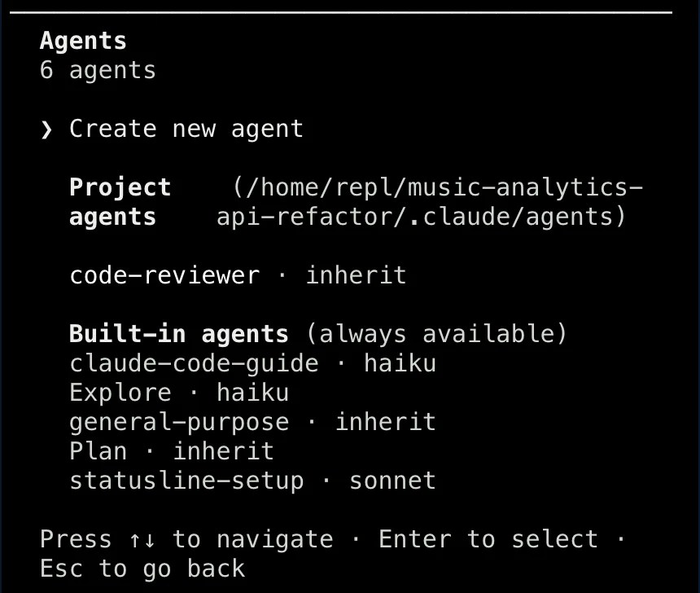Choose the statusline-setup sonnet agent
The image size is (700, 593).
coord(252,481)
